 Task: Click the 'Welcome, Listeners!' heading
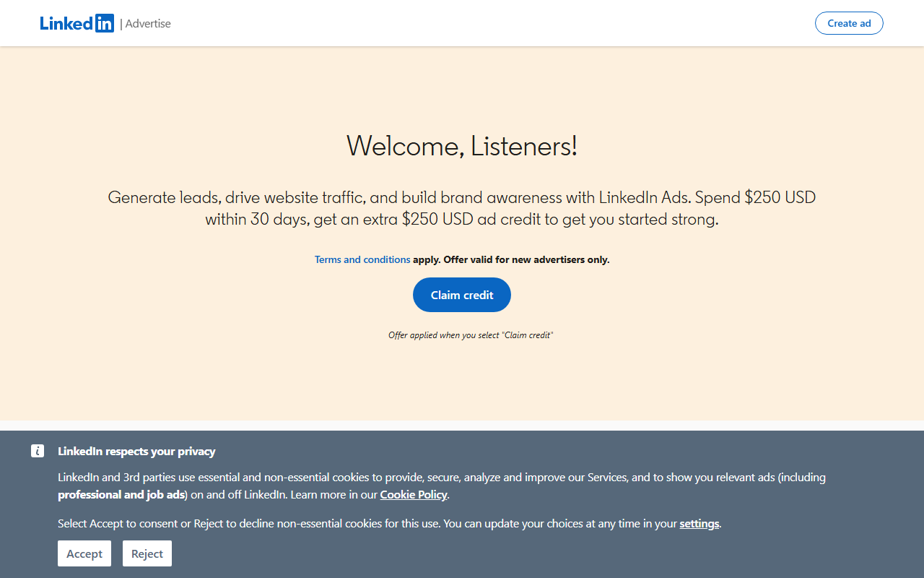(462, 146)
